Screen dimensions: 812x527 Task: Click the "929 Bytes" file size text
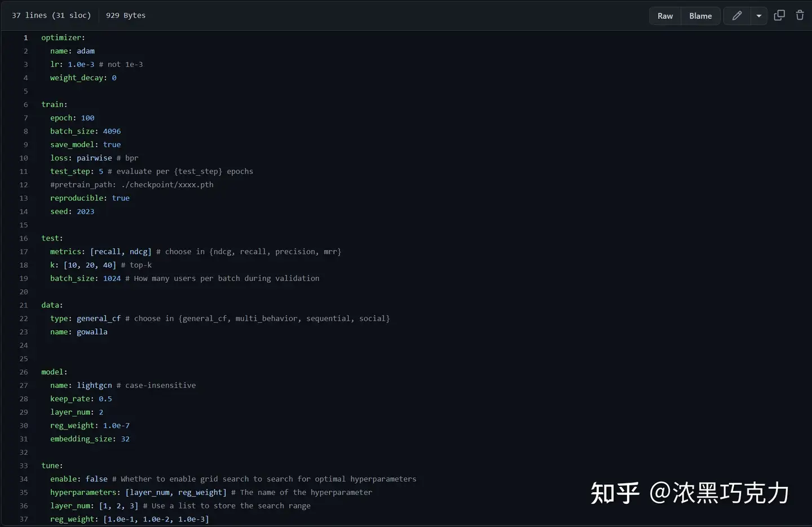(x=126, y=15)
